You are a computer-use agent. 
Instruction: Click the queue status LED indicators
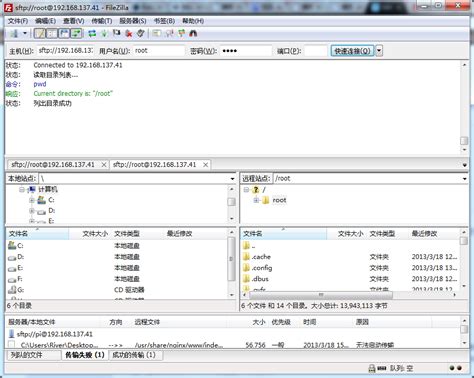[456, 368]
